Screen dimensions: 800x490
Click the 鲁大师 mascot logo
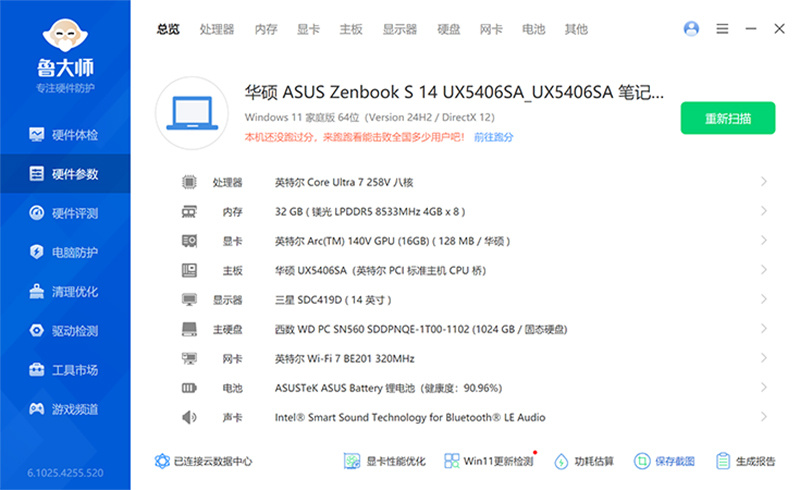pos(65,35)
